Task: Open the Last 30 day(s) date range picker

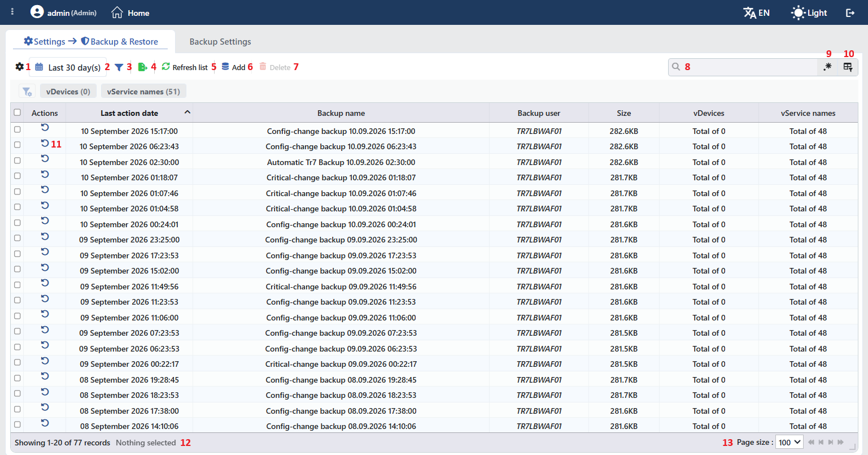Action: point(68,67)
